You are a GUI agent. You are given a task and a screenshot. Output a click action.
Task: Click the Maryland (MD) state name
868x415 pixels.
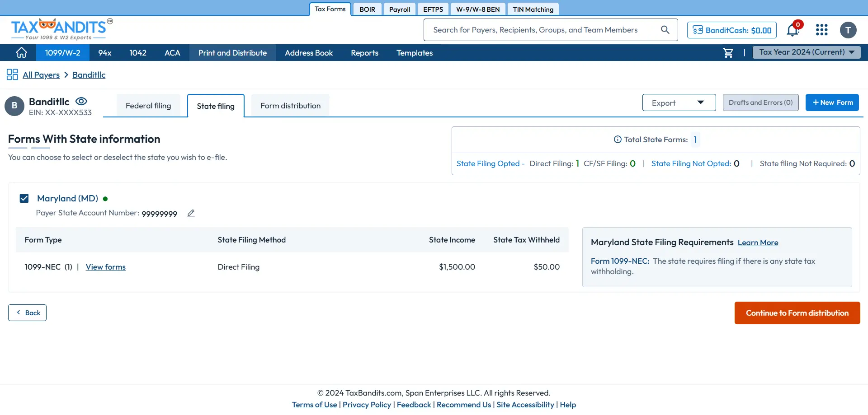coord(67,198)
